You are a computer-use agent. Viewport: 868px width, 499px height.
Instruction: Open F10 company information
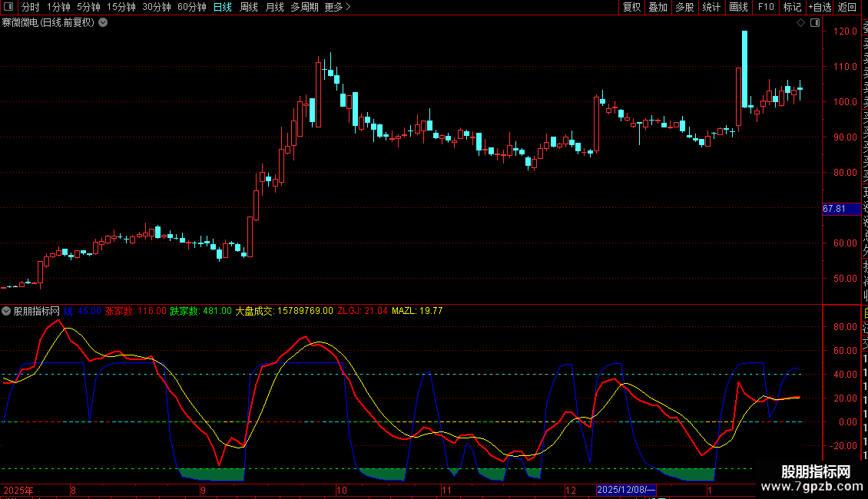pyautogui.click(x=766, y=8)
